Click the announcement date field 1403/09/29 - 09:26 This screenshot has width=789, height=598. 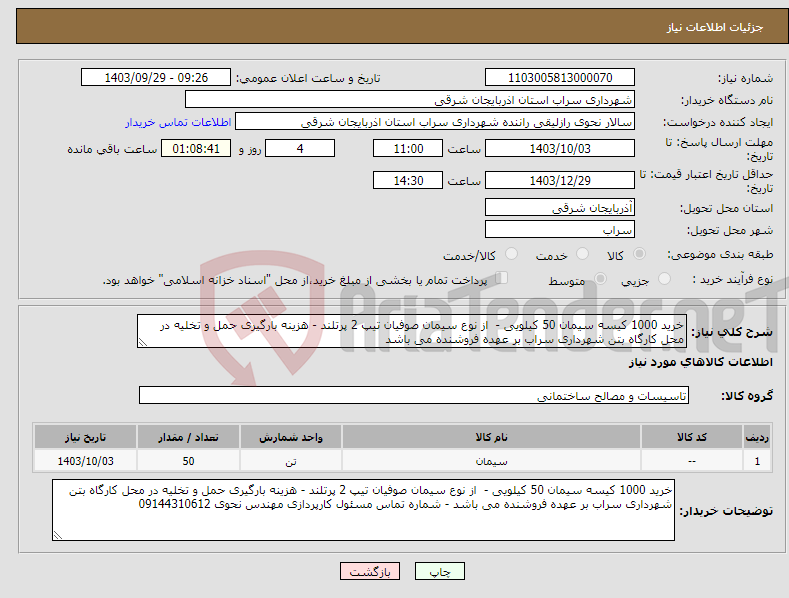[155, 78]
